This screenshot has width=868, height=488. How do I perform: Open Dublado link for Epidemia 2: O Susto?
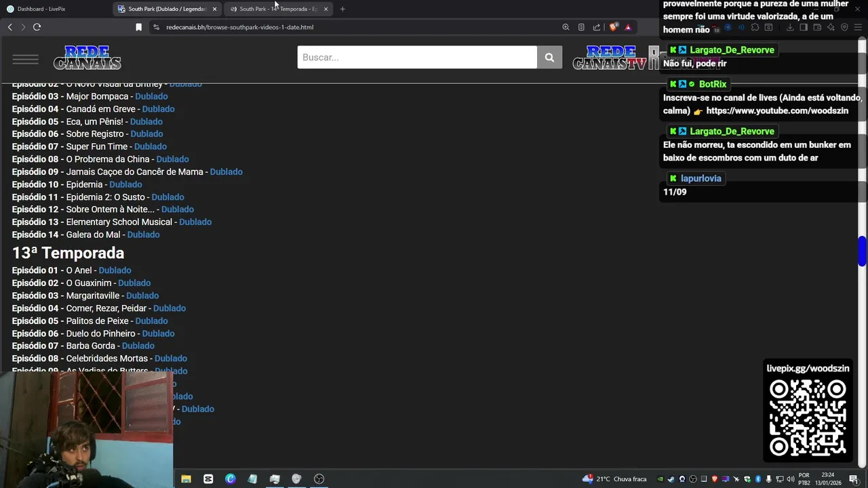pyautogui.click(x=167, y=197)
